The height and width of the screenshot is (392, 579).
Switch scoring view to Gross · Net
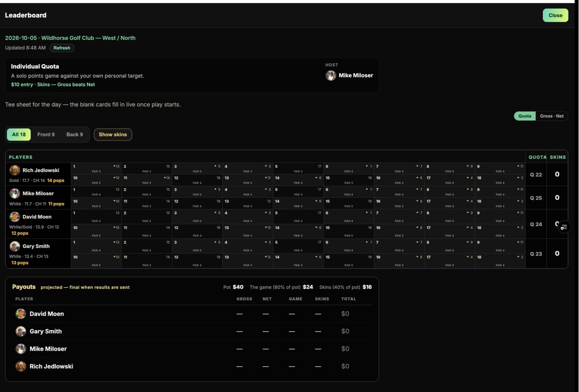pyautogui.click(x=552, y=116)
